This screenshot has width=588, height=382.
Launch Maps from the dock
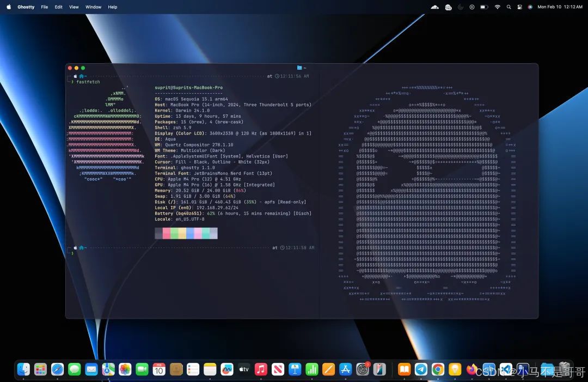tap(108, 369)
